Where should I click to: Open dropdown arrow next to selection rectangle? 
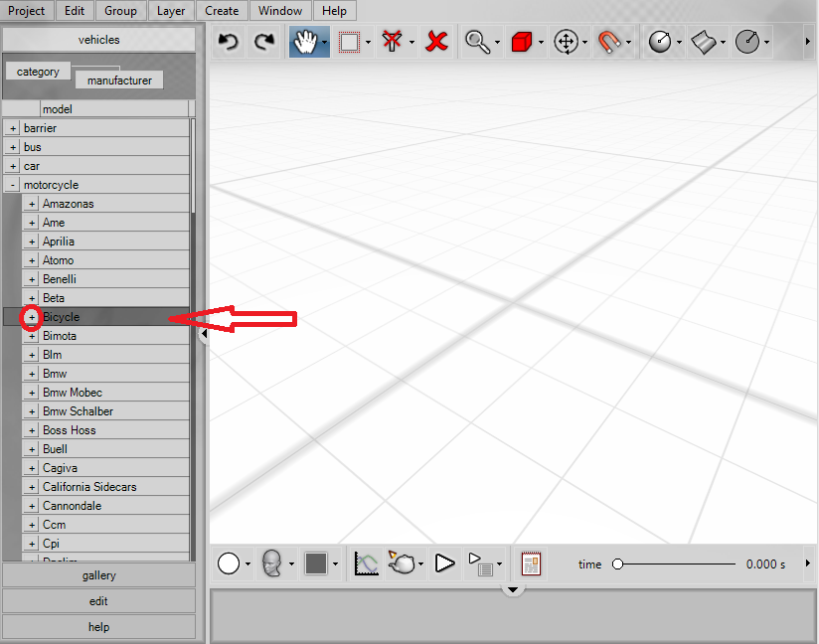[368, 43]
